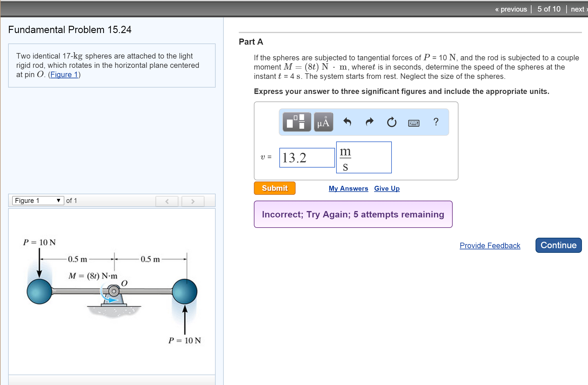Click the Give Up link

[x=387, y=188]
